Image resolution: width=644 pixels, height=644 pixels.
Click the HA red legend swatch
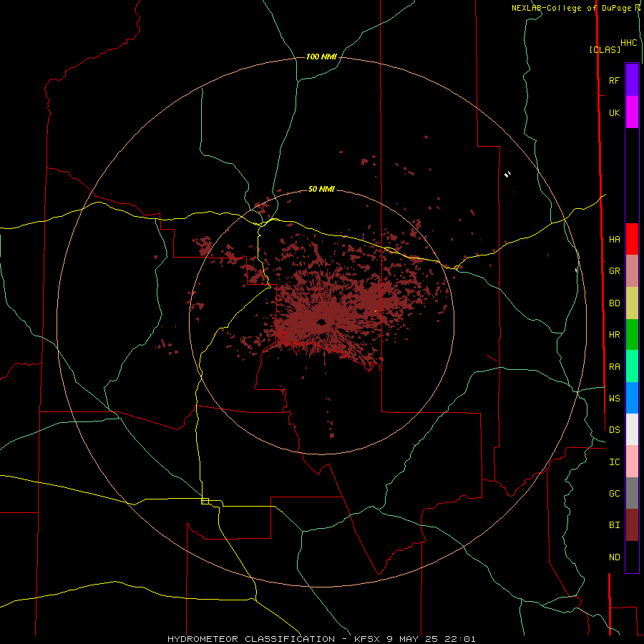click(x=632, y=239)
